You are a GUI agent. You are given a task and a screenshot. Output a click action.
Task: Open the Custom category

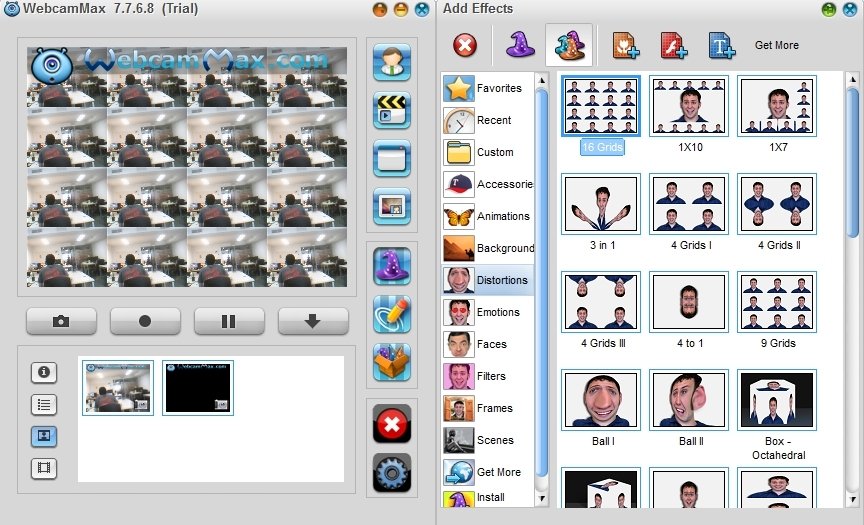click(488, 152)
